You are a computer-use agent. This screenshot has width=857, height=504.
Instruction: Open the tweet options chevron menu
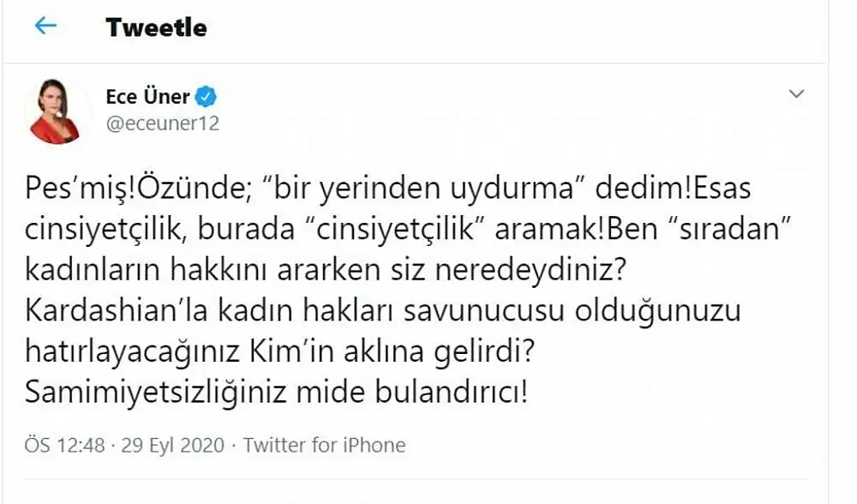pyautogui.click(x=796, y=93)
